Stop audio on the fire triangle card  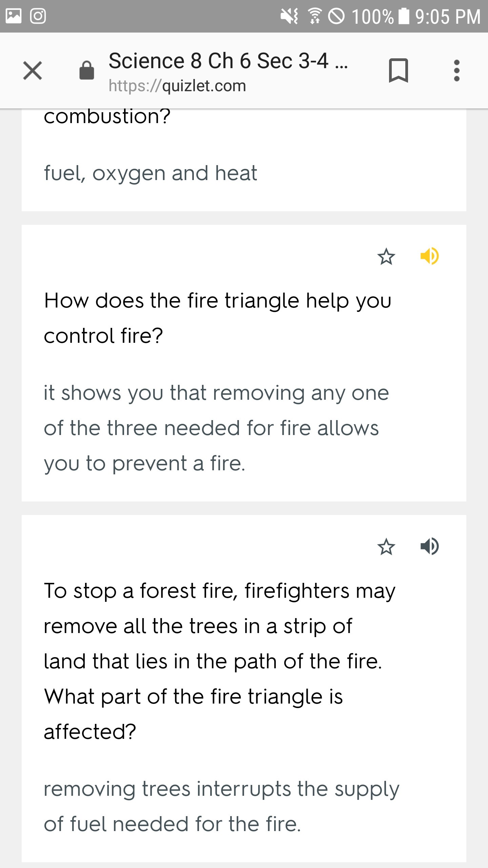tap(429, 256)
